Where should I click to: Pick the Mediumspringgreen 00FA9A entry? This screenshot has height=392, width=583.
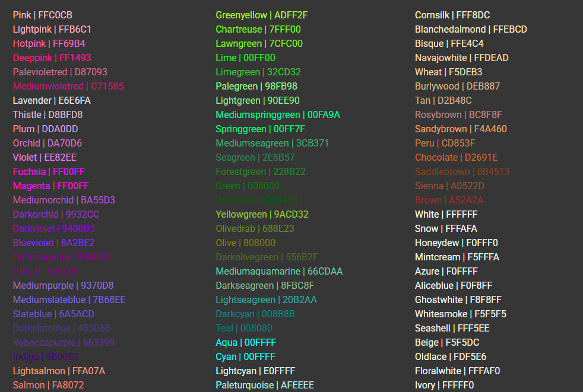pos(278,114)
